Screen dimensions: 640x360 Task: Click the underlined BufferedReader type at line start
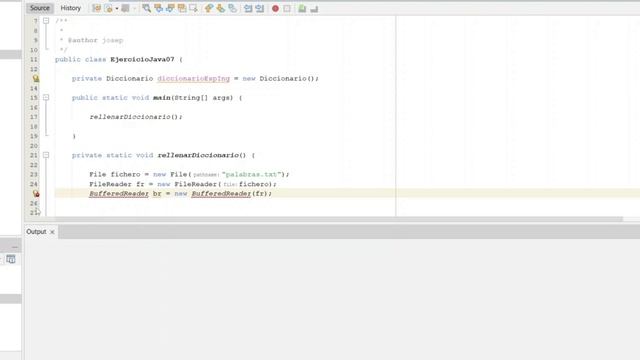tap(119, 193)
